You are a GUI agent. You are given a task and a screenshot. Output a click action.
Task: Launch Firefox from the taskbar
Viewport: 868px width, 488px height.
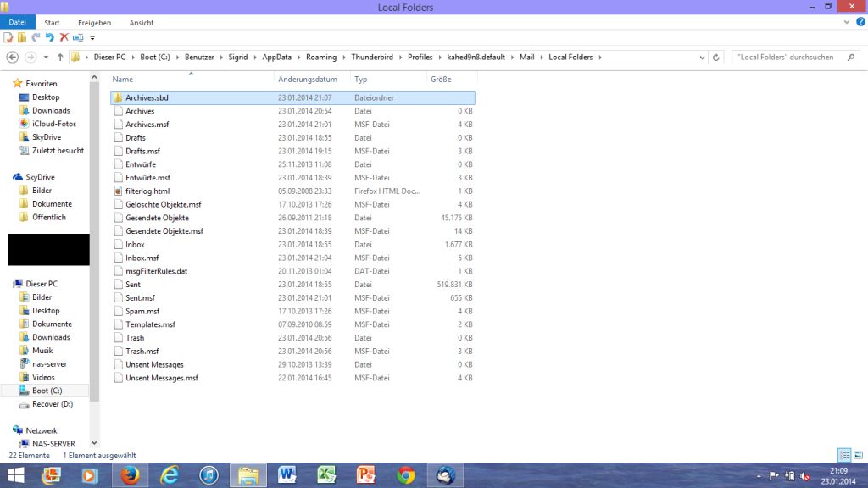pyautogui.click(x=130, y=475)
